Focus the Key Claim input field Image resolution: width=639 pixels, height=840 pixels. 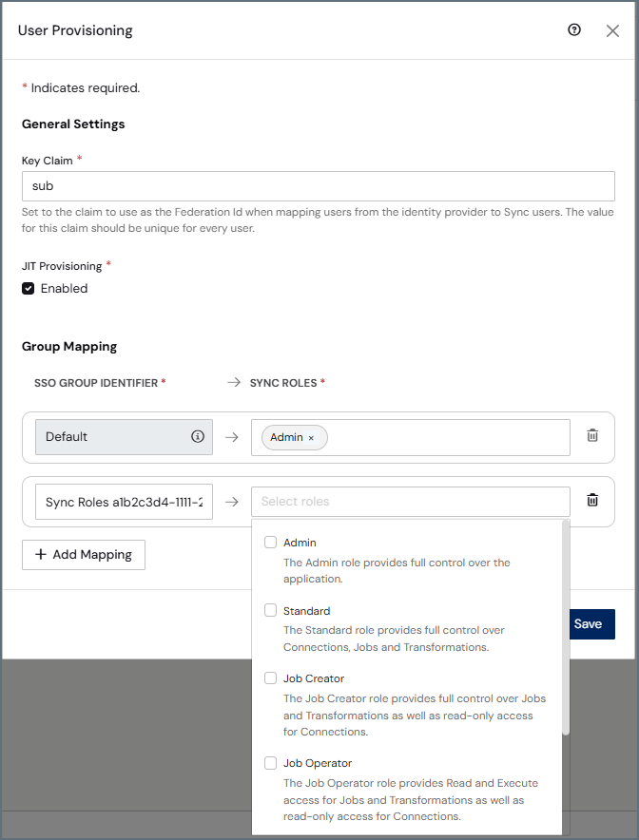(319, 186)
